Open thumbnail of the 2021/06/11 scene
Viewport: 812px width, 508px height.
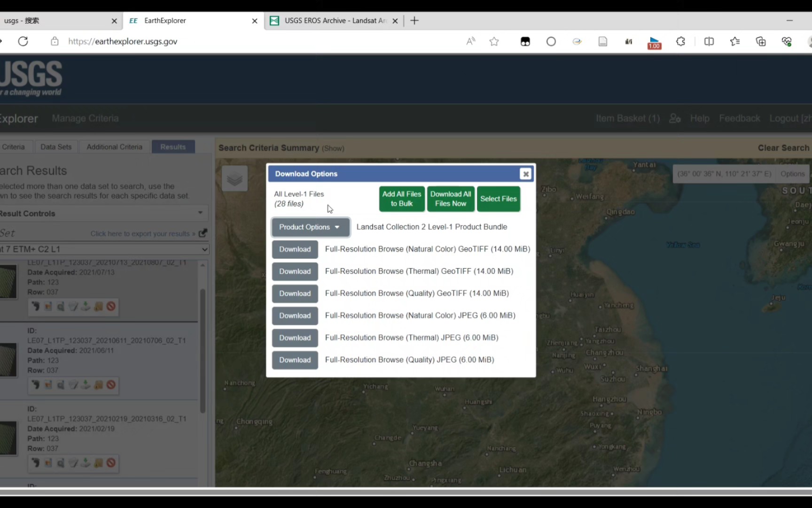coord(8,359)
